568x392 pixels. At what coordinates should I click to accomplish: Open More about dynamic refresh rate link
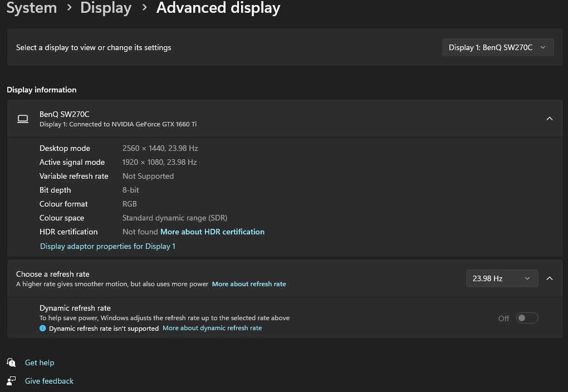pyautogui.click(x=212, y=328)
